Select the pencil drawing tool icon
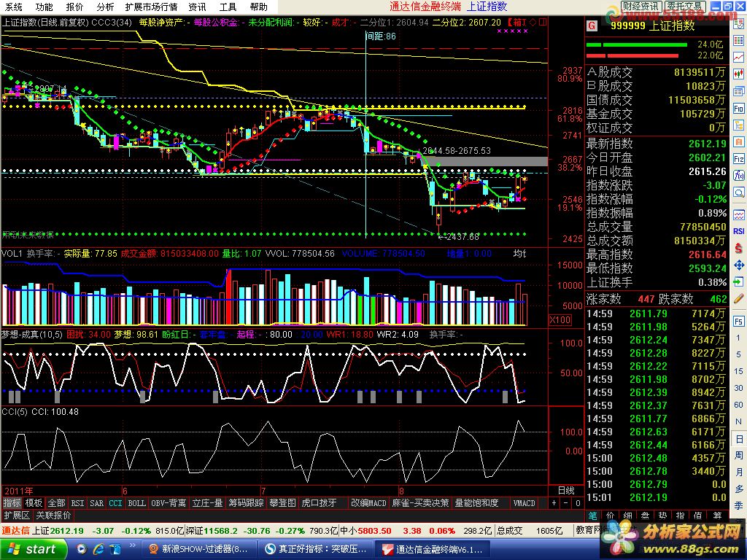 pyautogui.click(x=739, y=298)
